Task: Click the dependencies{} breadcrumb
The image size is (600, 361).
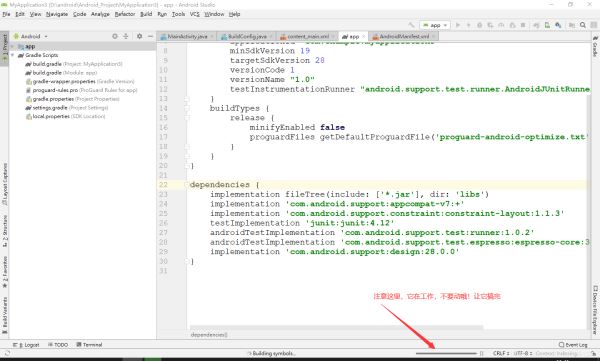Action: click(x=209, y=335)
